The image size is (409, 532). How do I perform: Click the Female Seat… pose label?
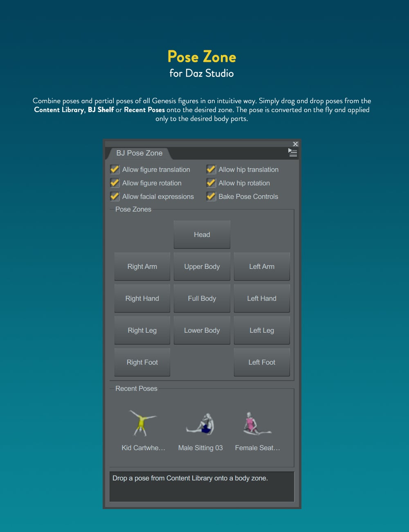(x=258, y=448)
